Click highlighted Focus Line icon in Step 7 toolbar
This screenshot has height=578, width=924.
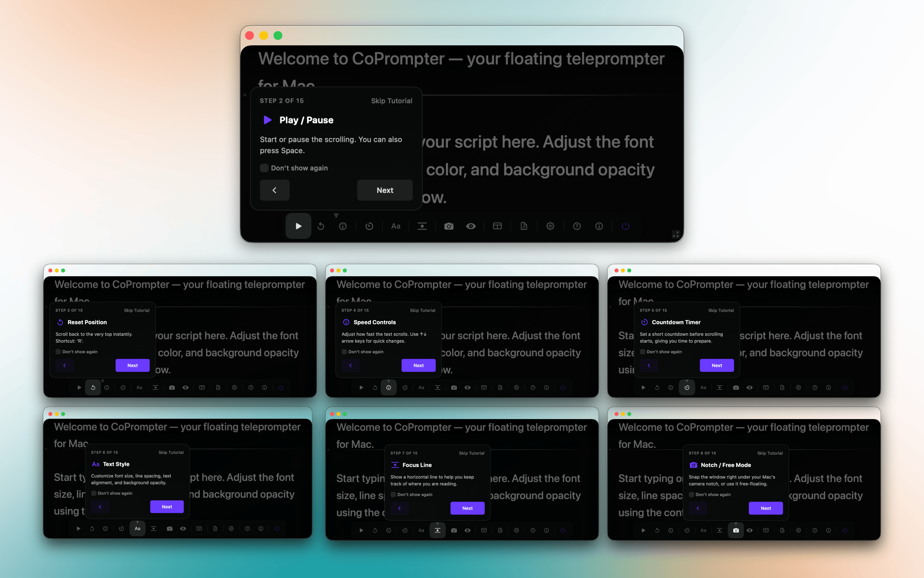click(438, 530)
